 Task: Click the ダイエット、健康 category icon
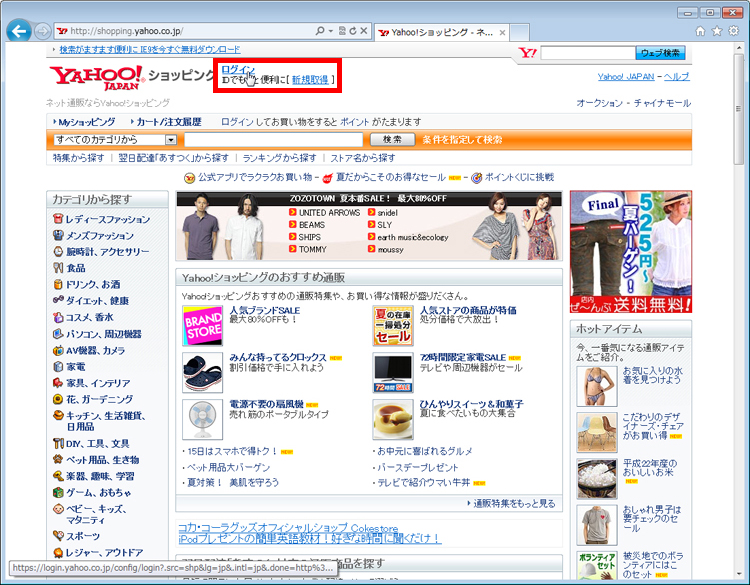pos(58,300)
